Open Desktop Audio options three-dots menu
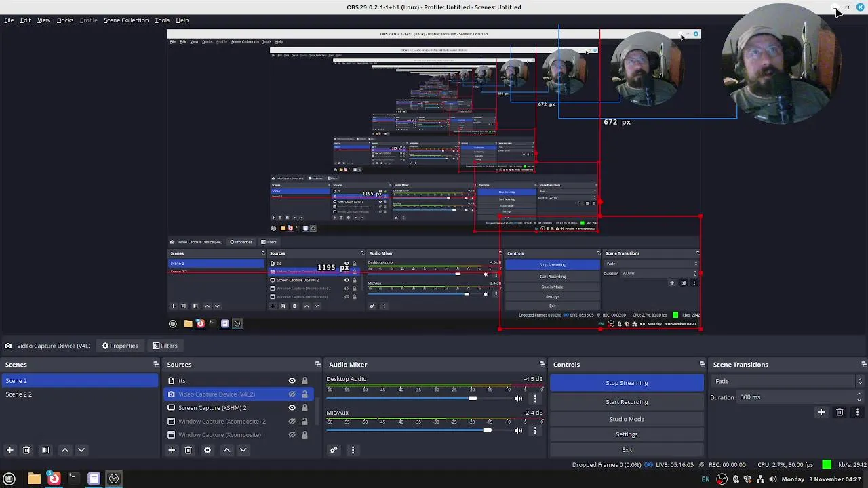The height and width of the screenshot is (488, 868). click(x=535, y=398)
